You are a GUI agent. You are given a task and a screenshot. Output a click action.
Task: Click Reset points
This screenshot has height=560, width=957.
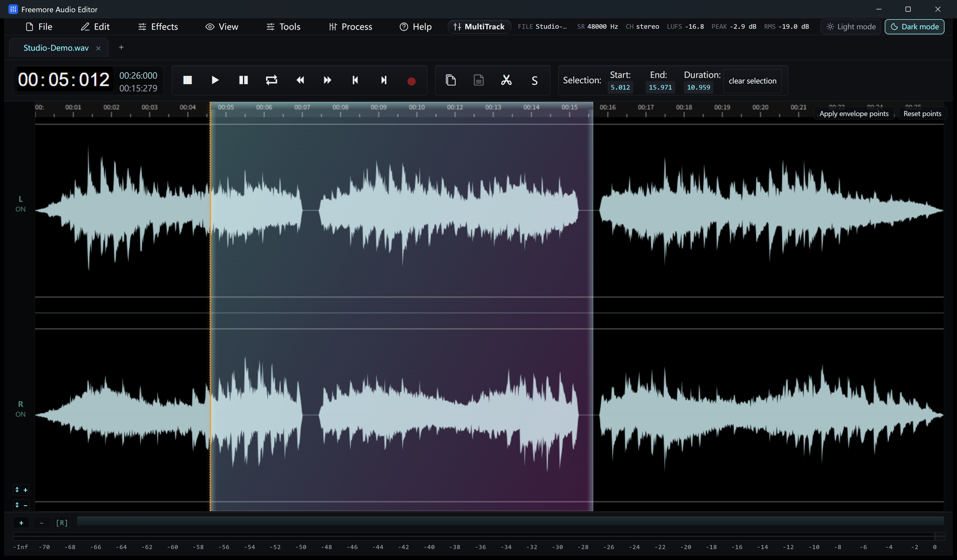(922, 114)
